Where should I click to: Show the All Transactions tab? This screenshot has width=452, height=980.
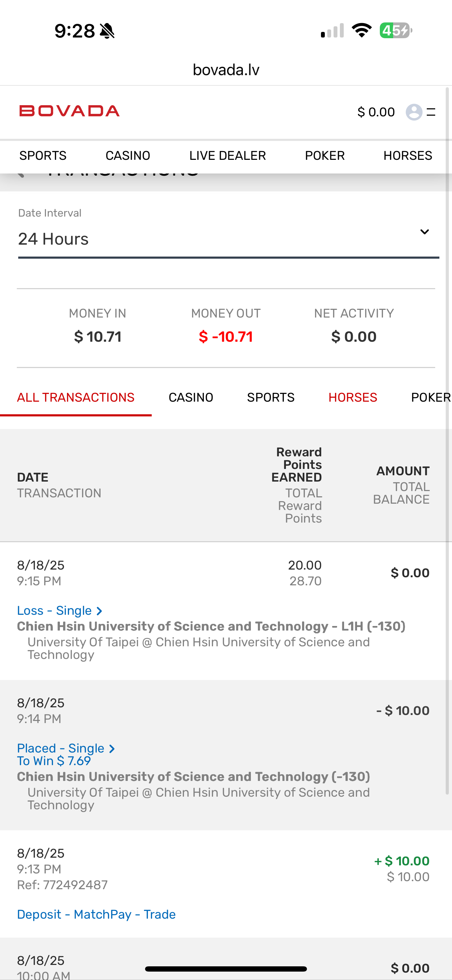(x=76, y=397)
